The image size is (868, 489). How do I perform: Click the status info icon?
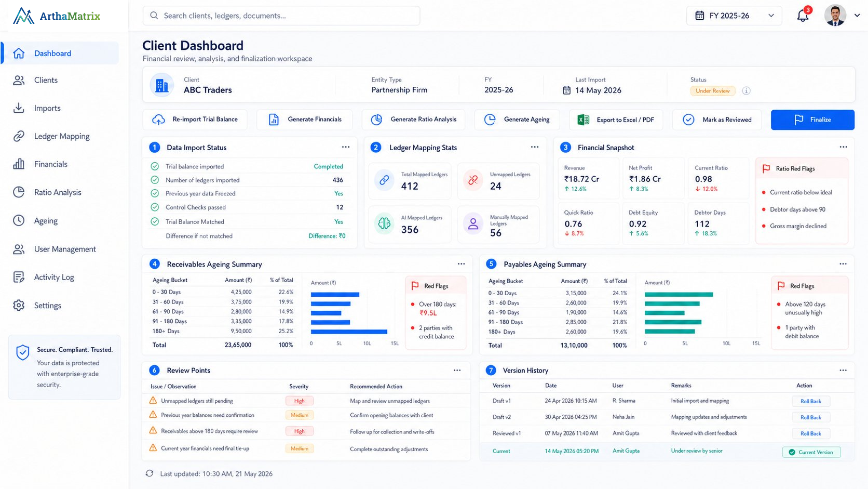pos(746,91)
